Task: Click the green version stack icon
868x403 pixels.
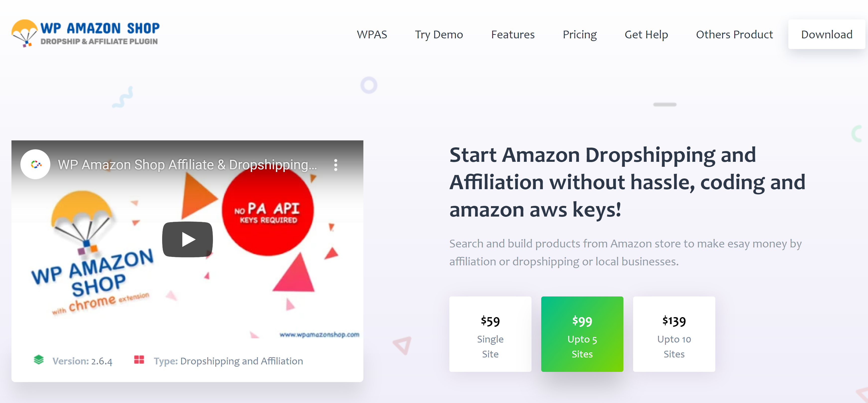Action: coord(39,360)
